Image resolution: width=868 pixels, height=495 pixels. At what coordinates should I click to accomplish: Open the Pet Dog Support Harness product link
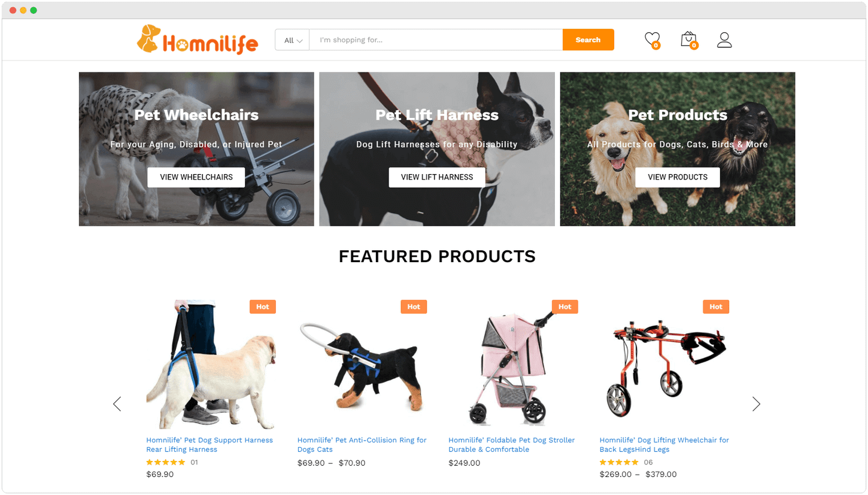[210, 445]
